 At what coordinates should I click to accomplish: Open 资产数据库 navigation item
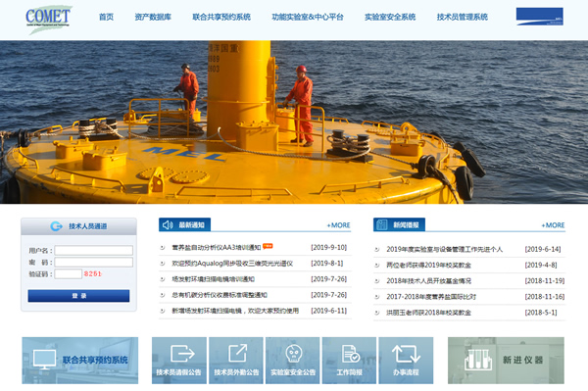pyautogui.click(x=153, y=17)
